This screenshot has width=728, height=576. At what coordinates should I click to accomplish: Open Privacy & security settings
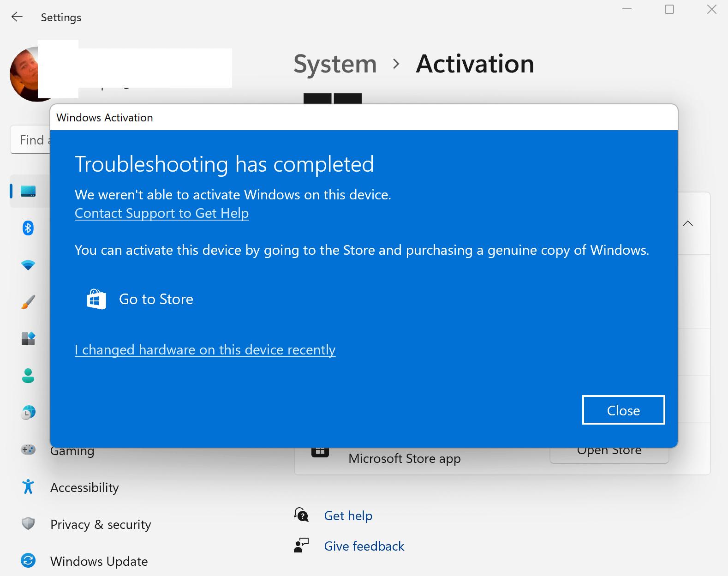coord(101,524)
